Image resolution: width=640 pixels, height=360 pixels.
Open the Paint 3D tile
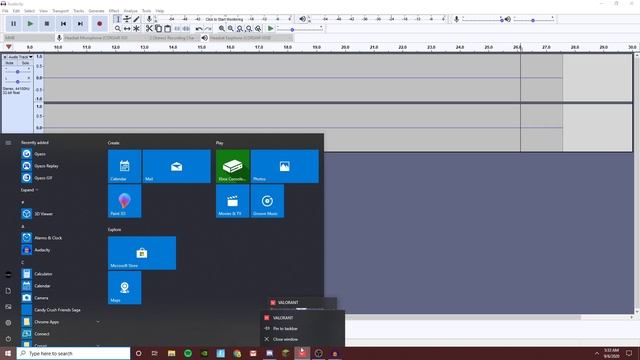tap(124, 201)
